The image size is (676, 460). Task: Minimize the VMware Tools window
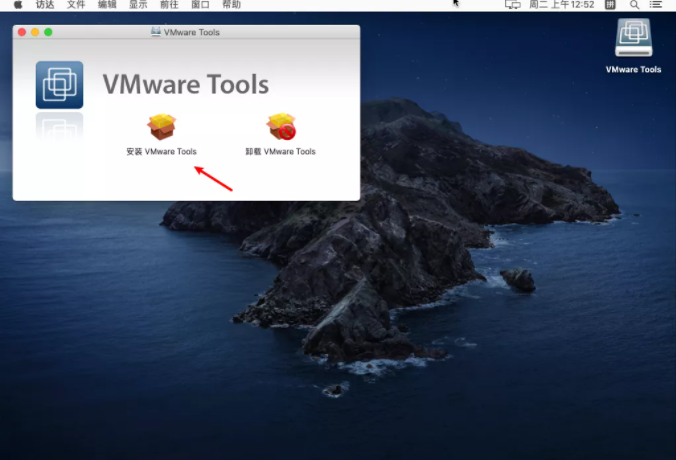click(x=35, y=32)
